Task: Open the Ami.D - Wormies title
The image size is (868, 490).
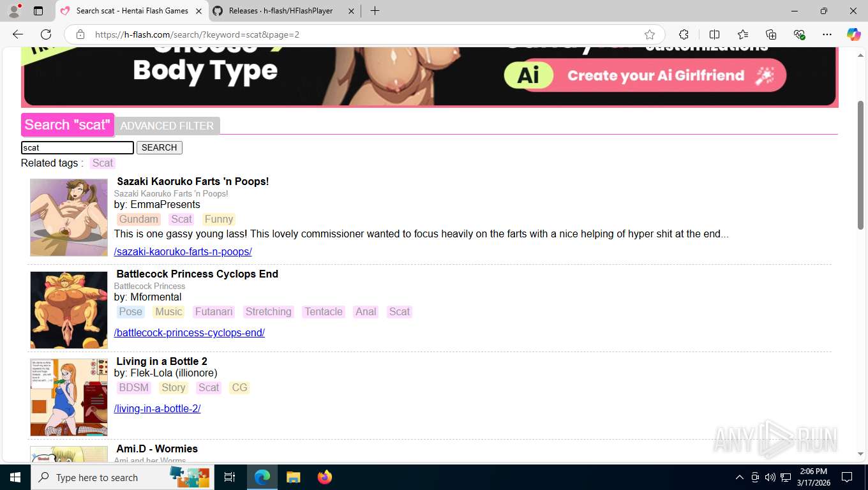Action: (x=158, y=449)
